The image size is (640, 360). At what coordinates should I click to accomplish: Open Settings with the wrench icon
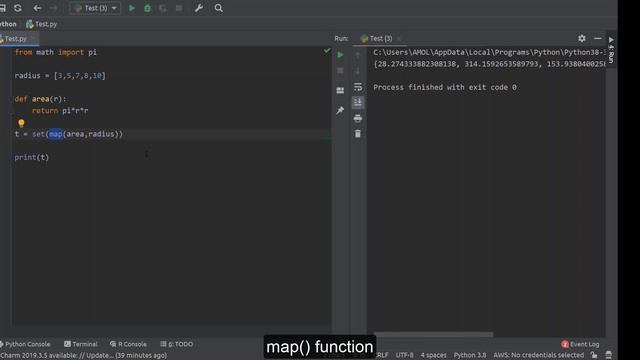(199, 8)
